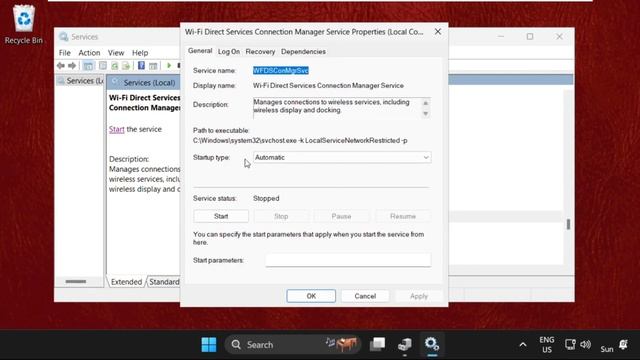This screenshot has width=640, height=360.
Task: Click the Stopped service status text
Action: 266,198
